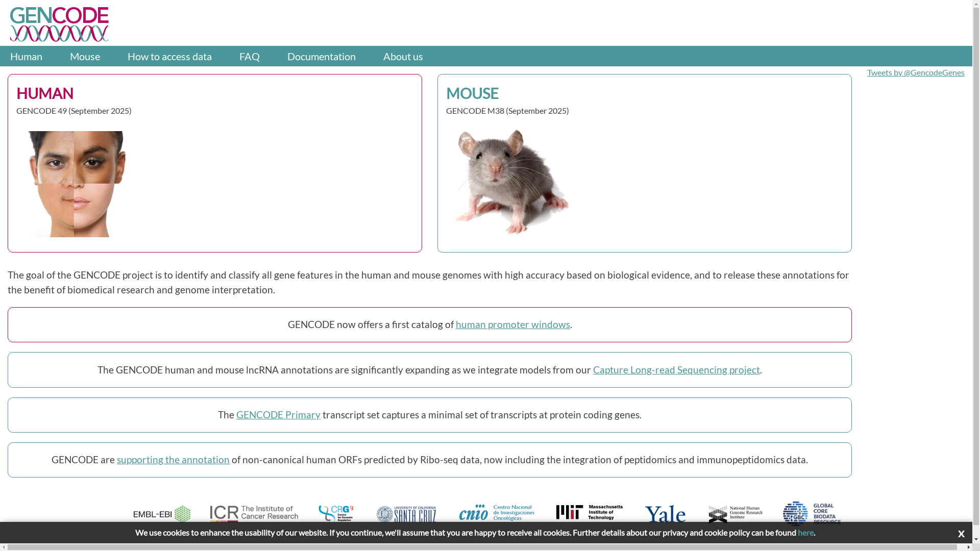
Task: Click the MOUSE heading
Action: click(472, 93)
